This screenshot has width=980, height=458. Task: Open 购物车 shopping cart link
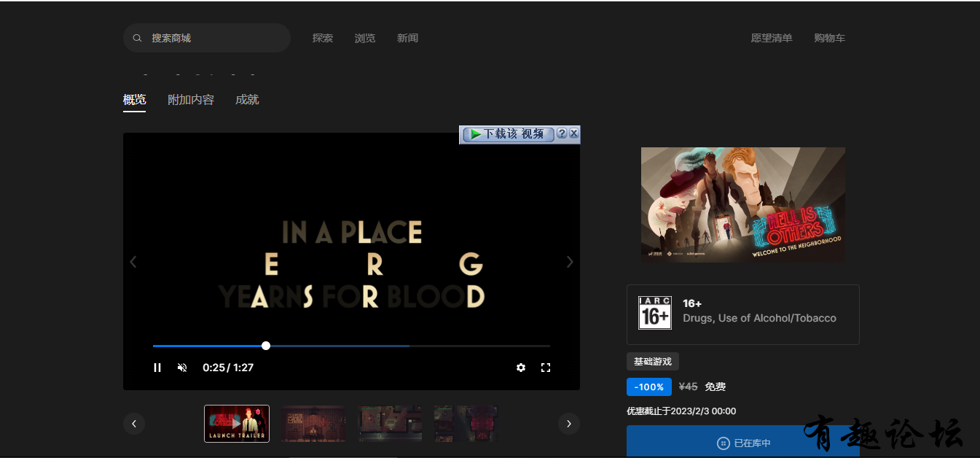point(830,38)
